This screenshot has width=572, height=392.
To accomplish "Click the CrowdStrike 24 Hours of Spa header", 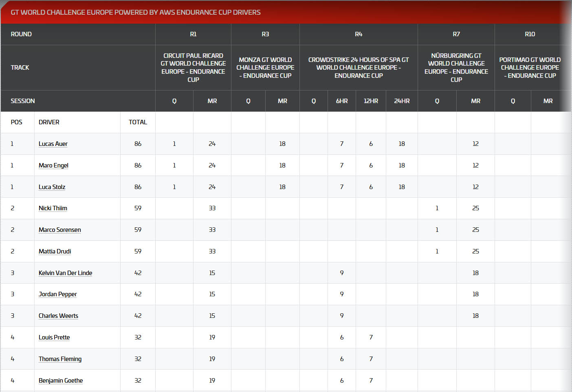I will point(359,68).
